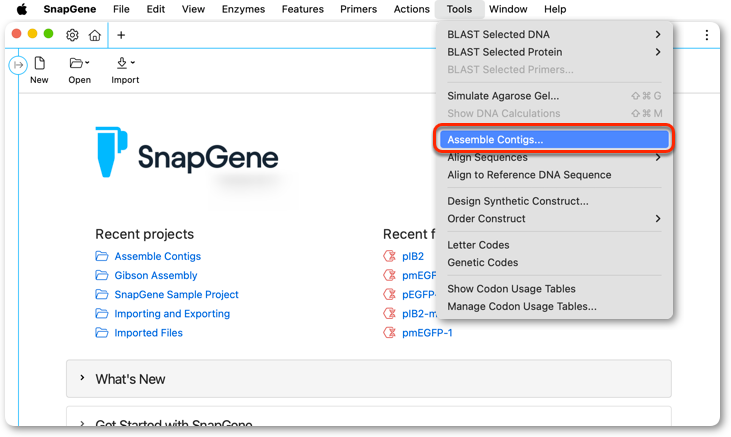Screen dimensions: 731x437
Task: Click DNA file icon beside pIB2
Action: point(389,256)
